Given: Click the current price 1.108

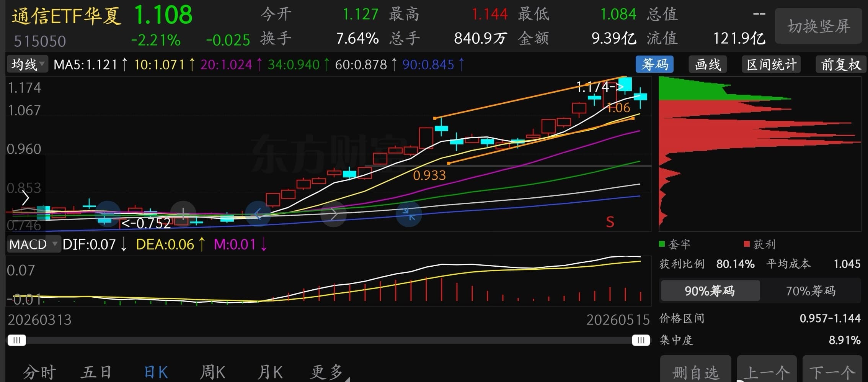Looking at the screenshot, I should point(163,15).
